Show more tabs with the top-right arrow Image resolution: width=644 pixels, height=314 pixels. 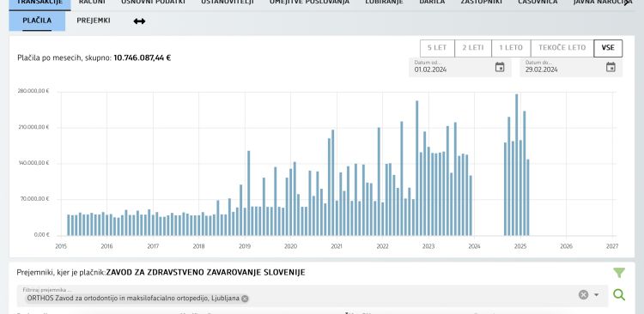pos(627,3)
